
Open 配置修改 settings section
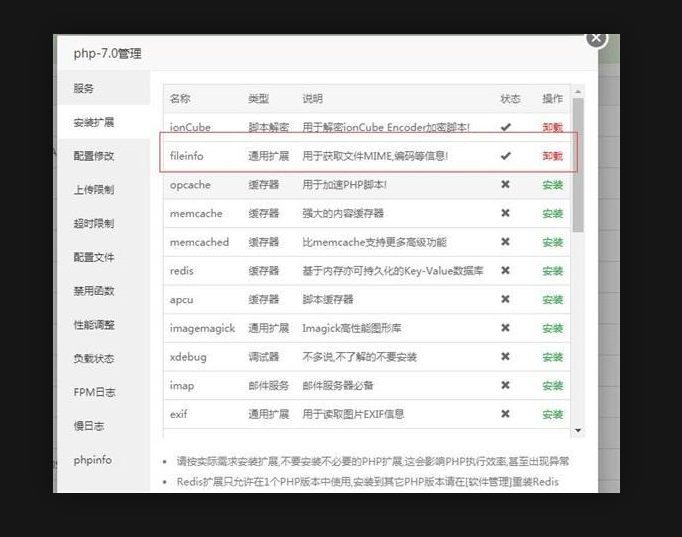coord(93,156)
